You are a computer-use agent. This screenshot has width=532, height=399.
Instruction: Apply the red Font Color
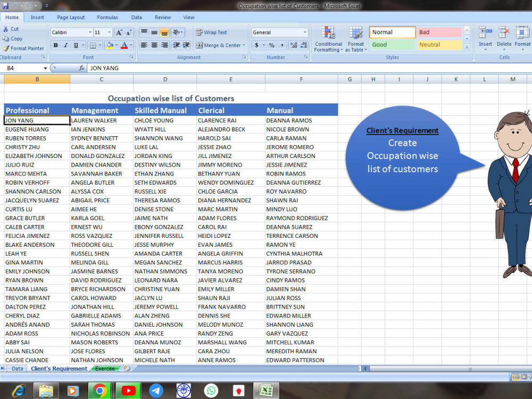click(x=124, y=45)
